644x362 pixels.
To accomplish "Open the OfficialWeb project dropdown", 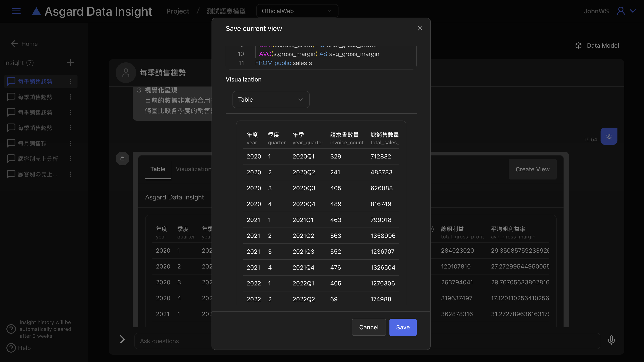I will 297,11.
